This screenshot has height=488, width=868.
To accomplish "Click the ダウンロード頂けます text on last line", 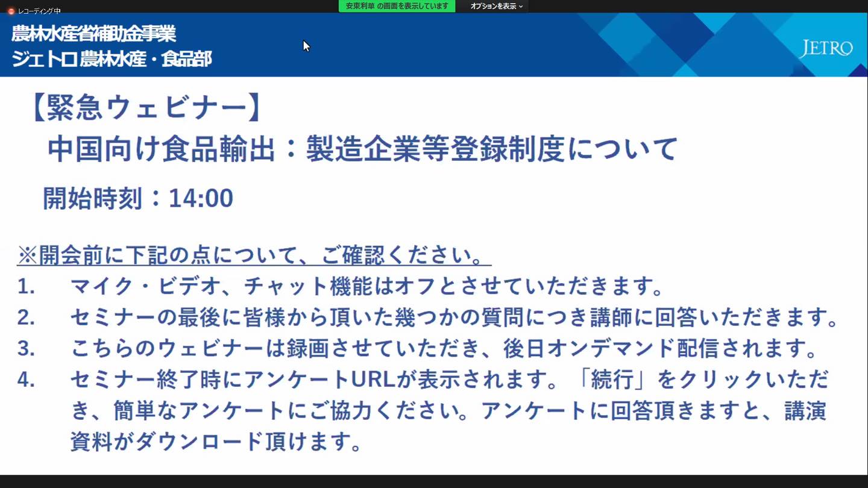I will pos(248,442).
